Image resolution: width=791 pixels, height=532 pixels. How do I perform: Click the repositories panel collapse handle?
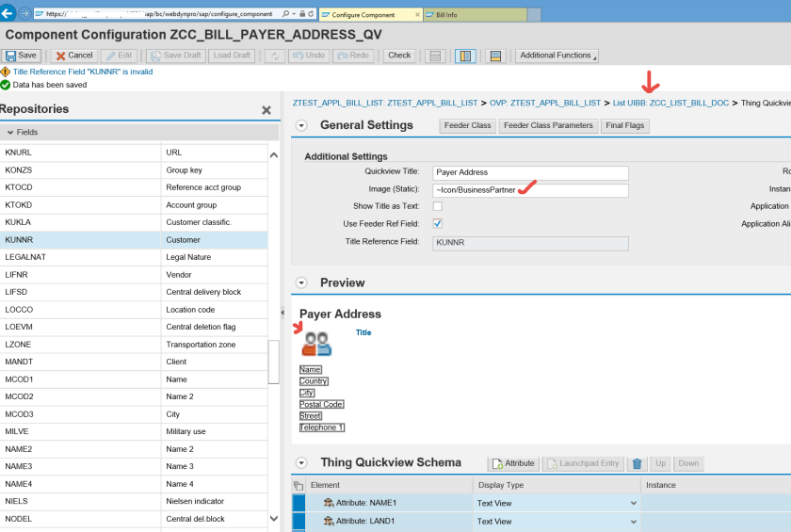(x=282, y=313)
